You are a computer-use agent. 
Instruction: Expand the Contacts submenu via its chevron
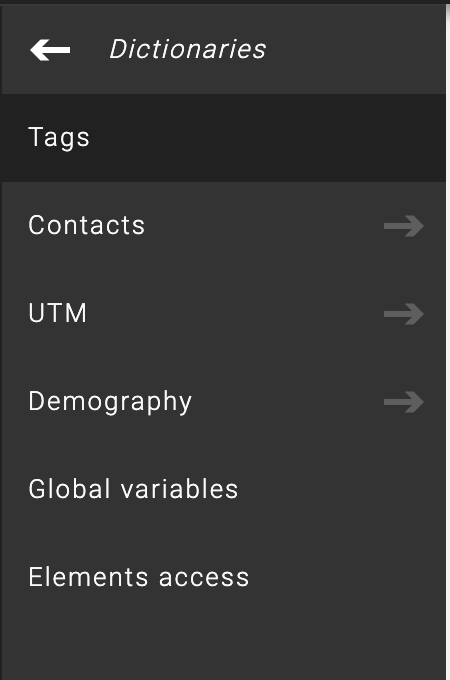click(404, 226)
